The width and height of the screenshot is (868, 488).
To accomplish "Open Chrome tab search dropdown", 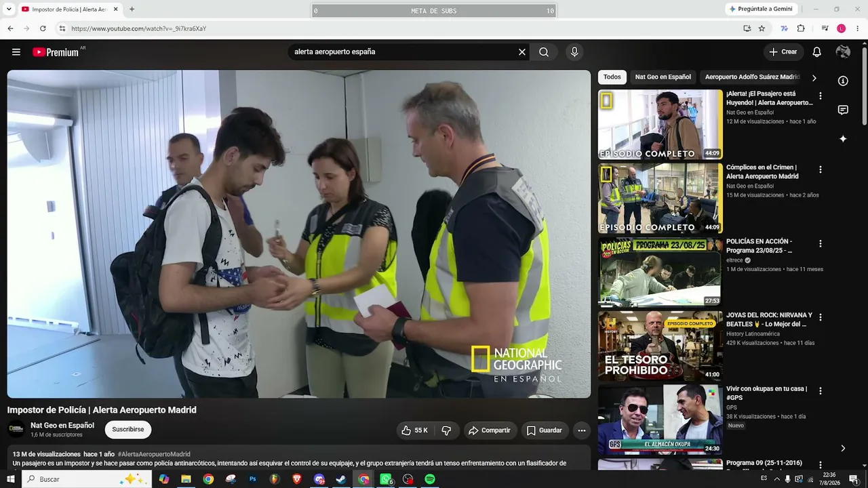I will pos(9,9).
